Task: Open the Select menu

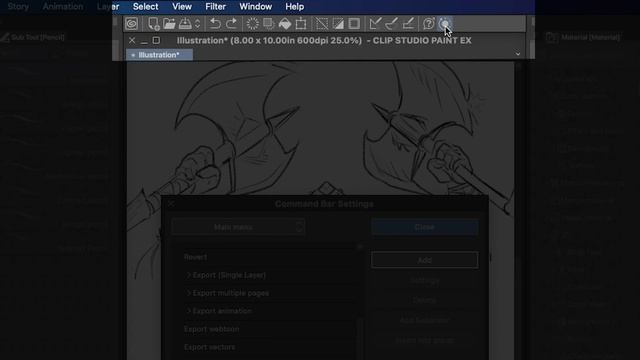Action: (145, 7)
